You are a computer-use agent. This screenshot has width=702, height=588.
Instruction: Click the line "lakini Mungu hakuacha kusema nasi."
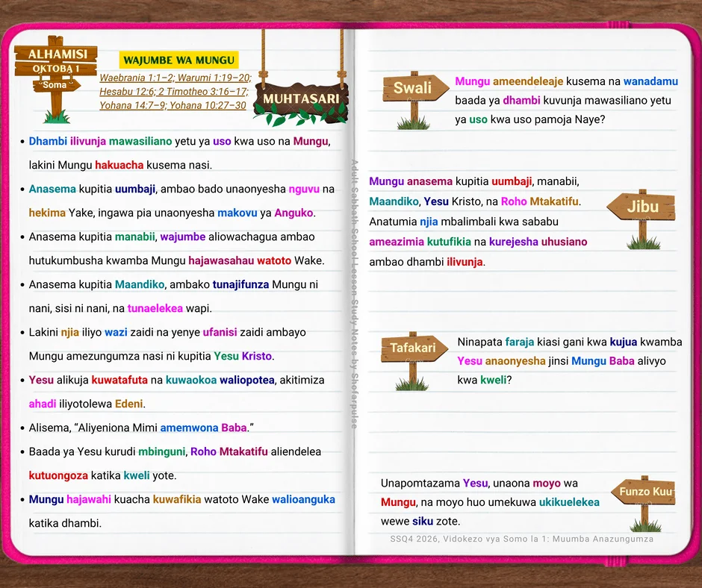pos(120,165)
